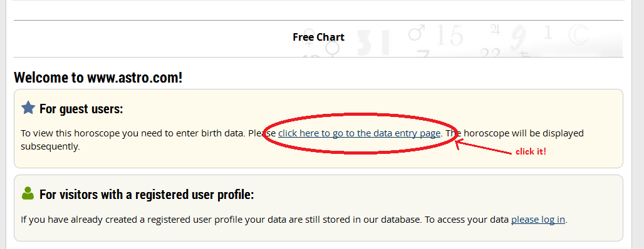Click the faint Jupiter glyph in banner
This screenshot has width=644, height=249.
494,29
